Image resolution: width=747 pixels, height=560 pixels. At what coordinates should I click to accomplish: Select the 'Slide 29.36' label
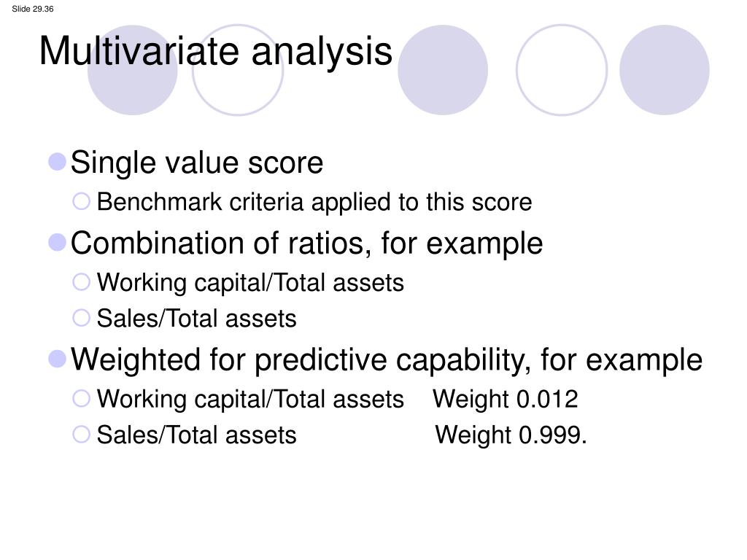32,9
